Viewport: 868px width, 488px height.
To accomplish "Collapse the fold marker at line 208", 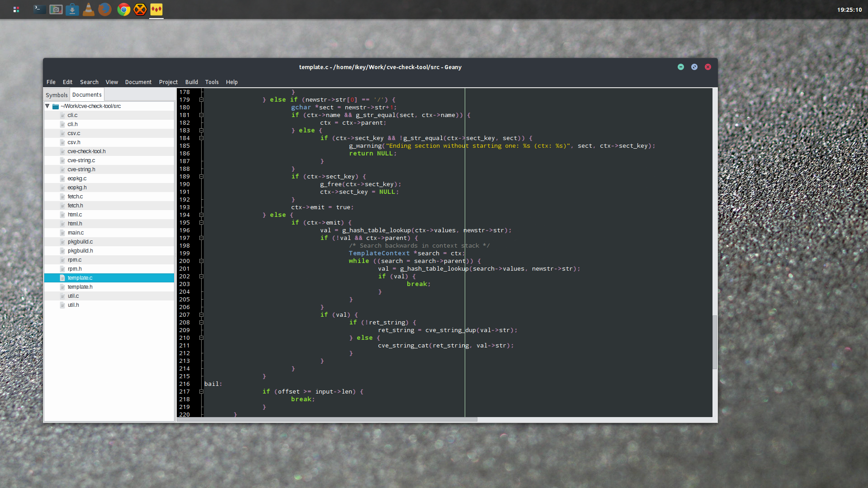I will pos(201,323).
